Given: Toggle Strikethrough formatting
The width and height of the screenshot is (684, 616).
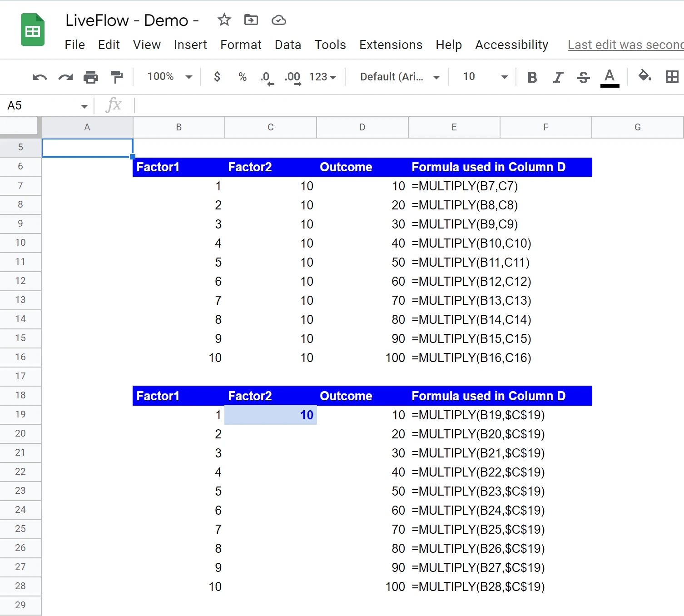Looking at the screenshot, I should pos(584,77).
